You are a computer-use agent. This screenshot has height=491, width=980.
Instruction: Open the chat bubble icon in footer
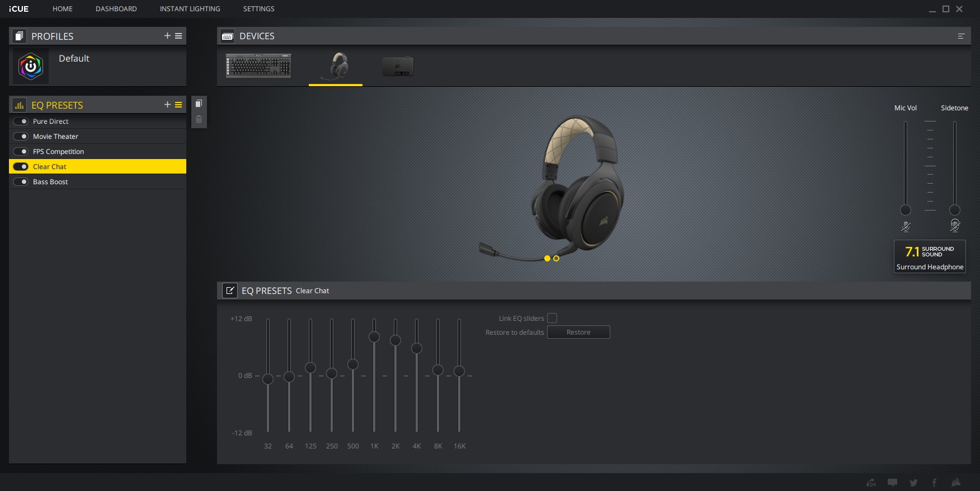[x=892, y=483]
